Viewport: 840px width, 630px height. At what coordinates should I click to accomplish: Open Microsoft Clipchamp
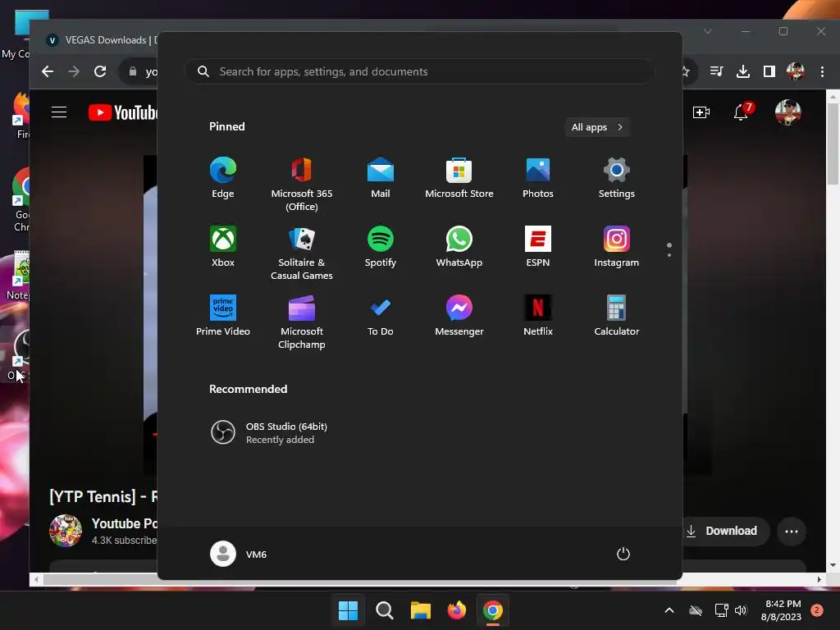(302, 322)
